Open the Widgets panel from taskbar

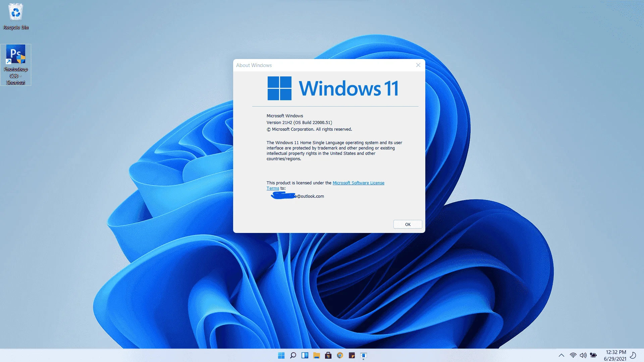pyautogui.click(x=305, y=355)
